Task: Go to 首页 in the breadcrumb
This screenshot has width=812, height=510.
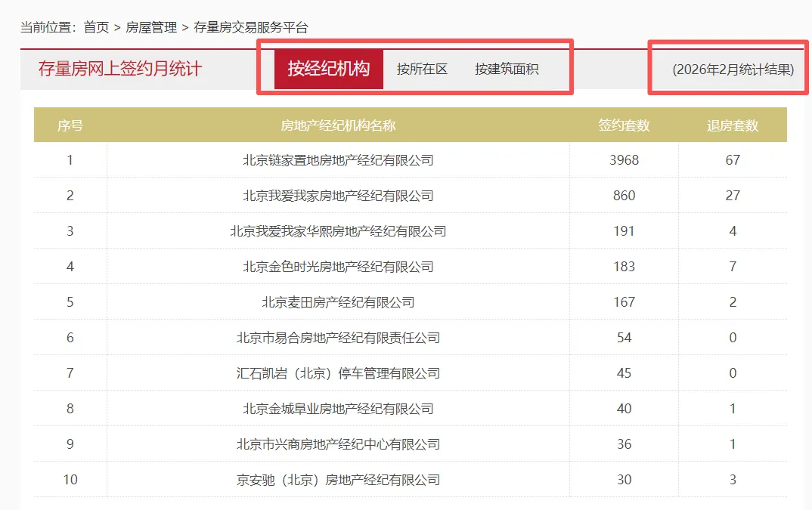Action: point(96,27)
